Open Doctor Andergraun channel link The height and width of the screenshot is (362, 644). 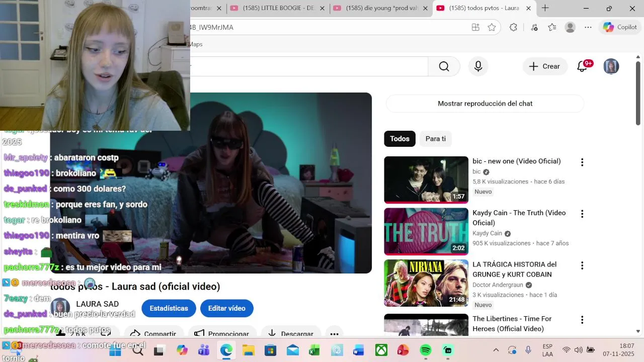point(498,285)
